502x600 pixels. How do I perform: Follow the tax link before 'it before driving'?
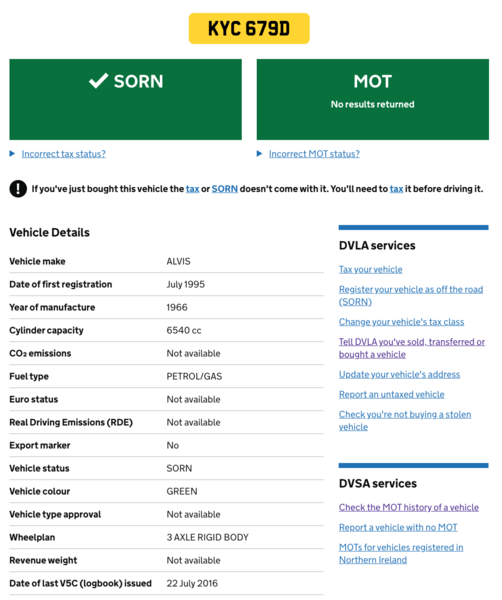pyautogui.click(x=396, y=189)
